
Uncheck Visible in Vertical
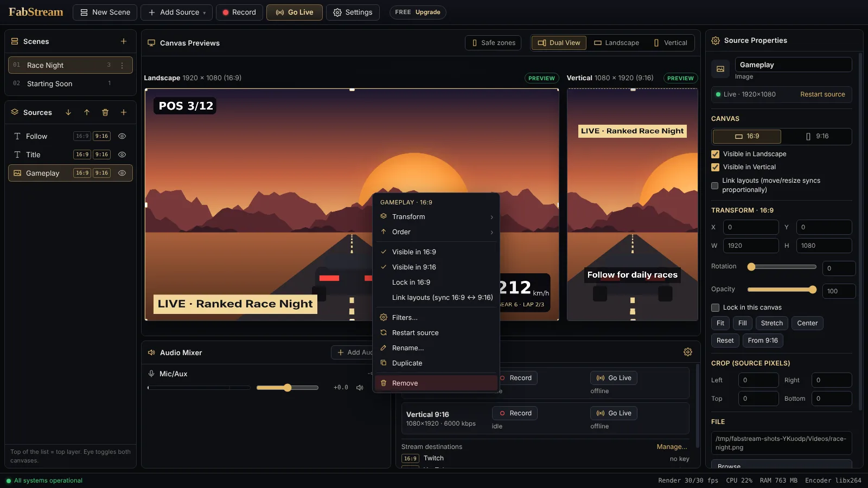click(715, 167)
